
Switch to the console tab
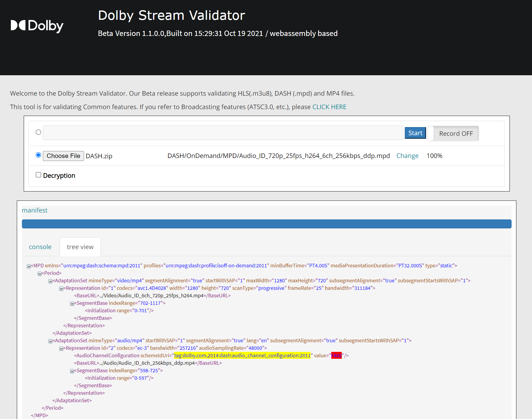40,247
